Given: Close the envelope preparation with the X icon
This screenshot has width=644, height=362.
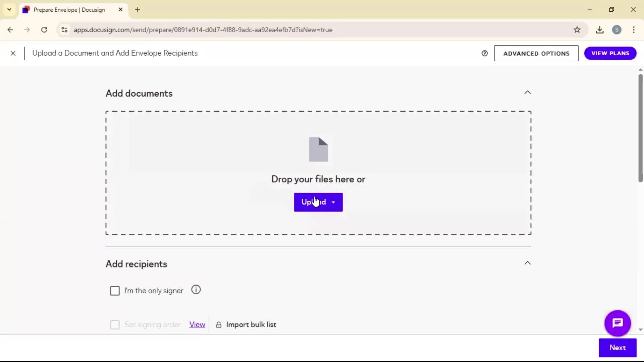Looking at the screenshot, I should (x=13, y=53).
